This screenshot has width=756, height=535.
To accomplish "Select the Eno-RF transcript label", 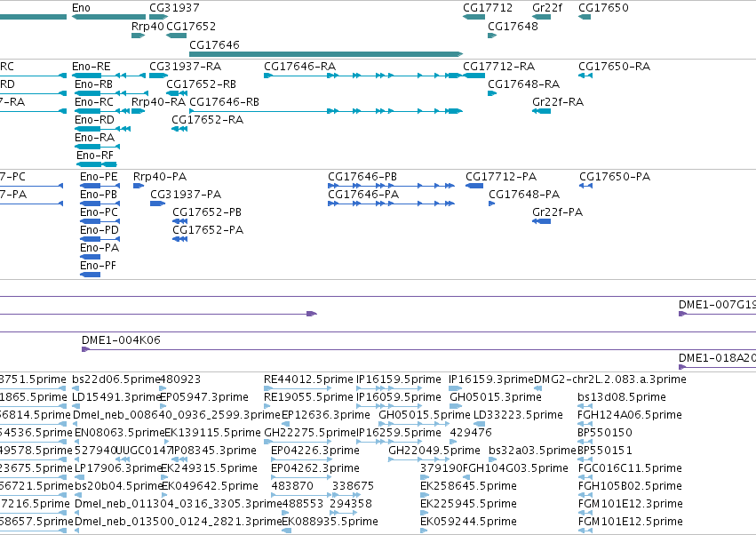I will click(95, 156).
